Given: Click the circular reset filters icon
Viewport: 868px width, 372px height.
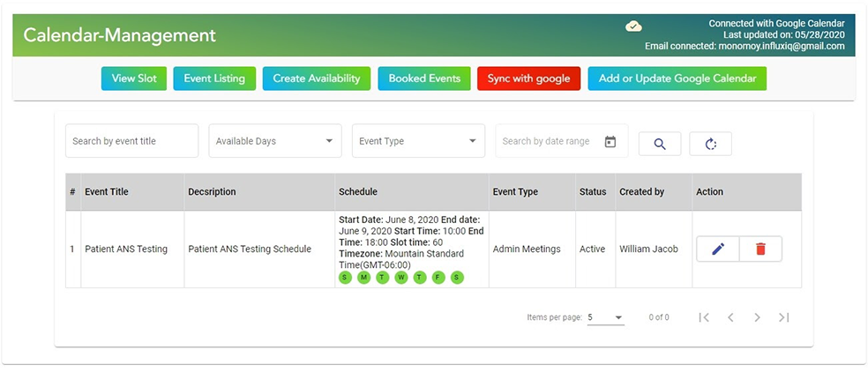Looking at the screenshot, I should point(710,144).
